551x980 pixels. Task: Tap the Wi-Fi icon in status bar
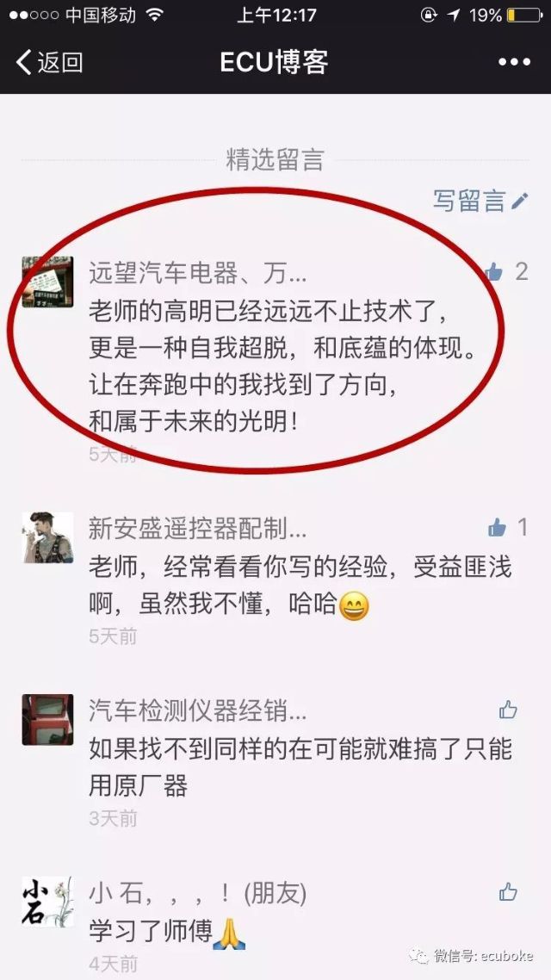click(154, 15)
